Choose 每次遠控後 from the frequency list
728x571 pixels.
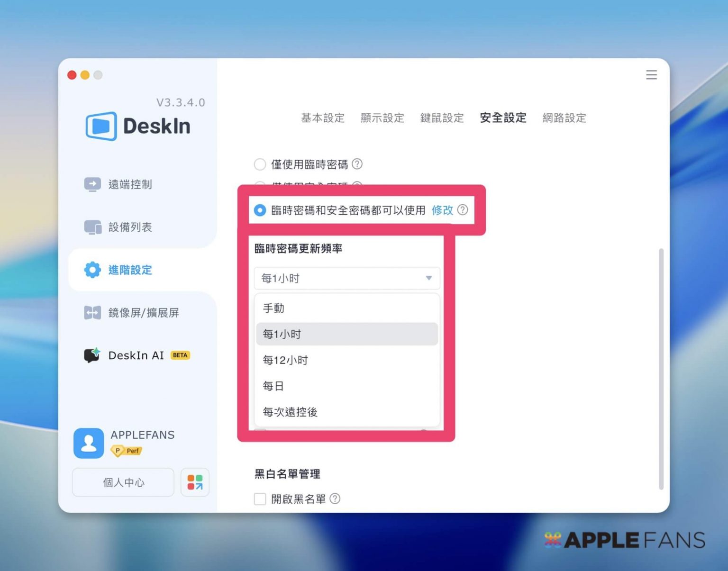(x=290, y=412)
